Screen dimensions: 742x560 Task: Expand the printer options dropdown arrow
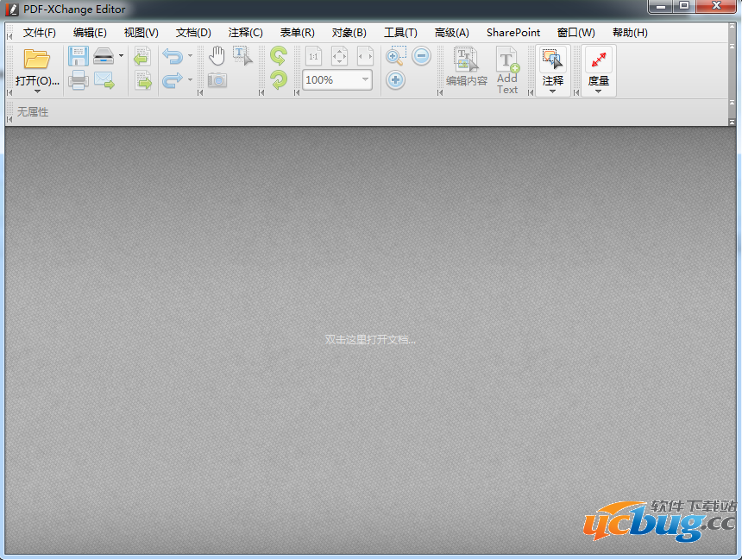[x=122, y=56]
